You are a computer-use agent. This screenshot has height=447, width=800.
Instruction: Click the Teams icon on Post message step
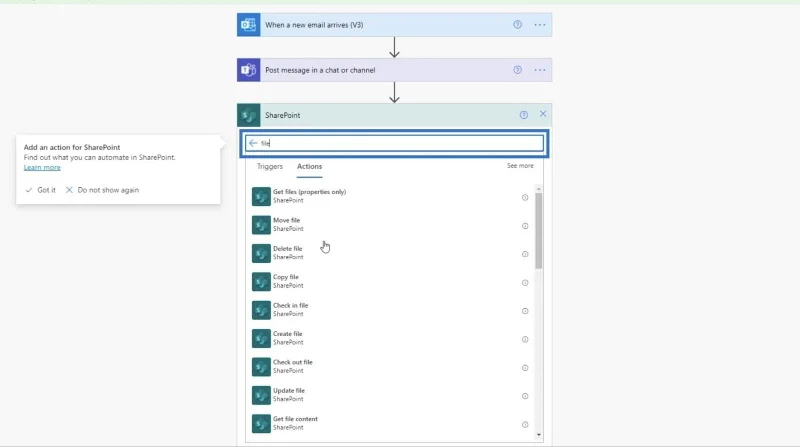point(248,70)
